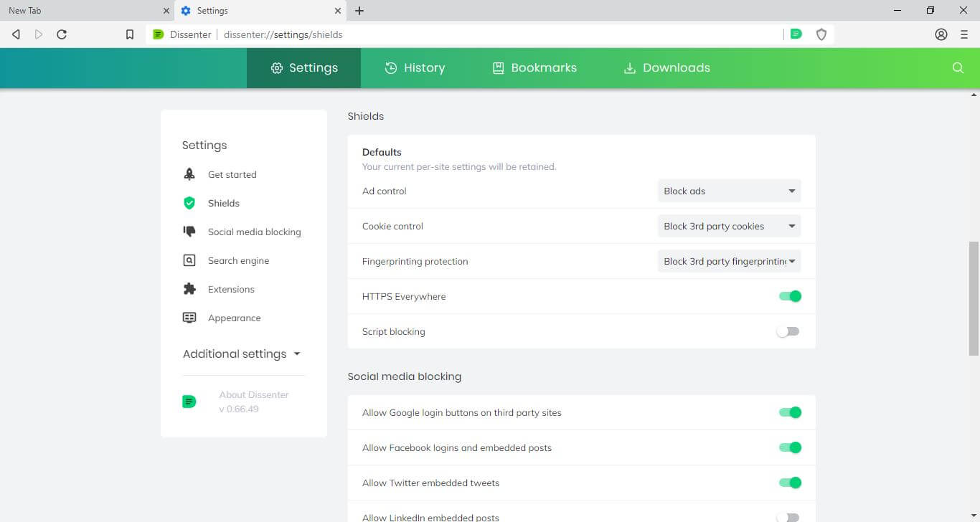
Task: Bookmark this page using bookmark icon
Action: pyautogui.click(x=130, y=34)
